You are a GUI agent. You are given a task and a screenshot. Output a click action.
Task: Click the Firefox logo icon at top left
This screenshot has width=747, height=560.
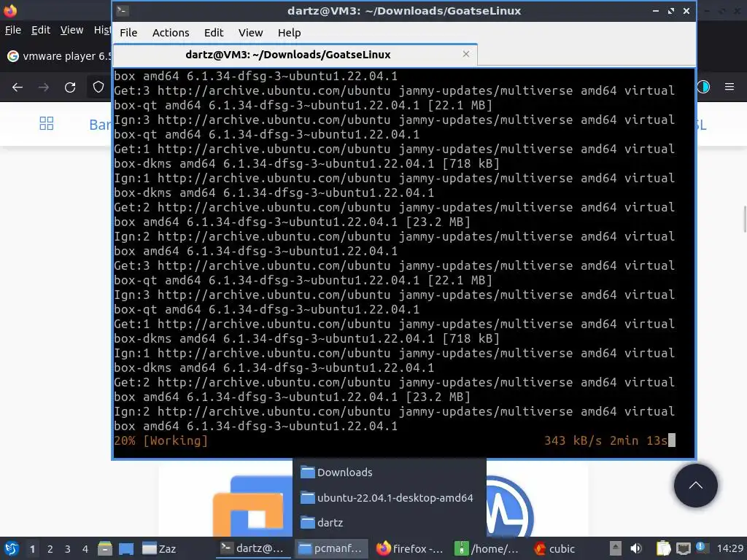(x=9, y=10)
